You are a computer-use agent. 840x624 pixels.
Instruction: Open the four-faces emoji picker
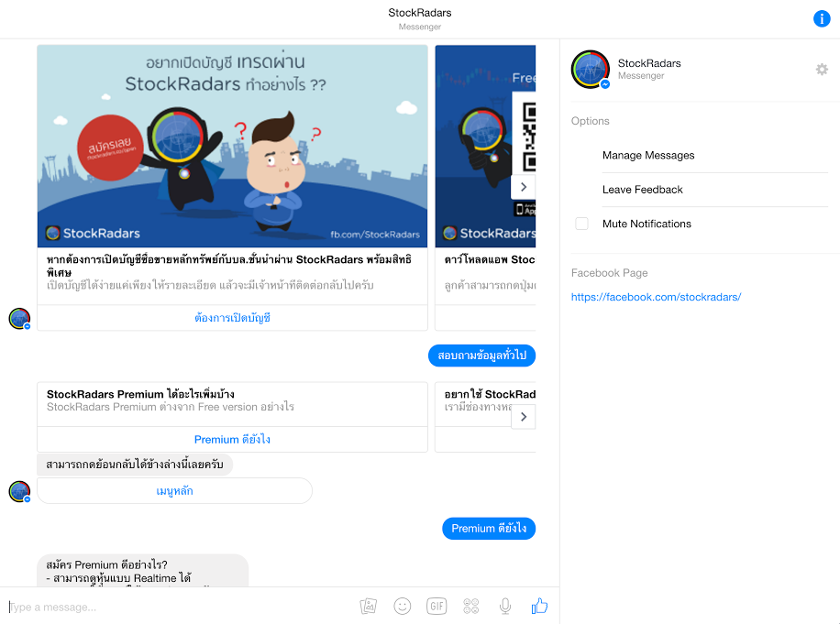pyautogui.click(x=471, y=606)
